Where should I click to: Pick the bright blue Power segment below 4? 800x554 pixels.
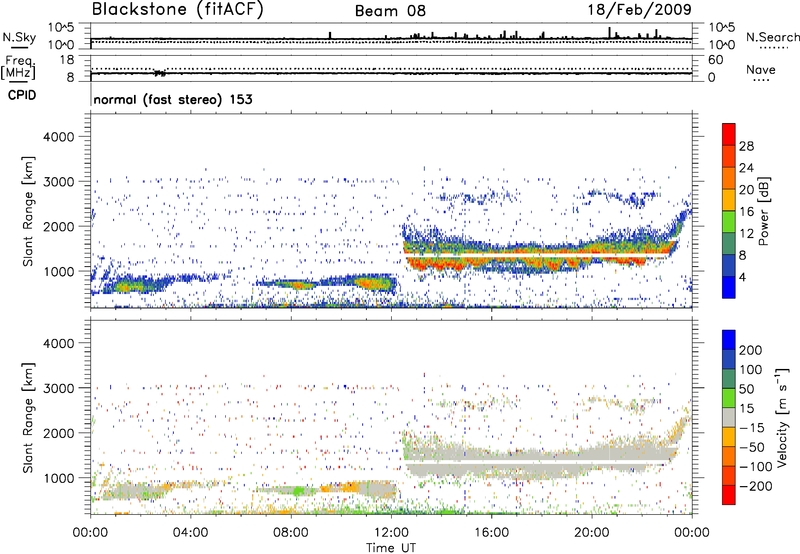click(729, 287)
